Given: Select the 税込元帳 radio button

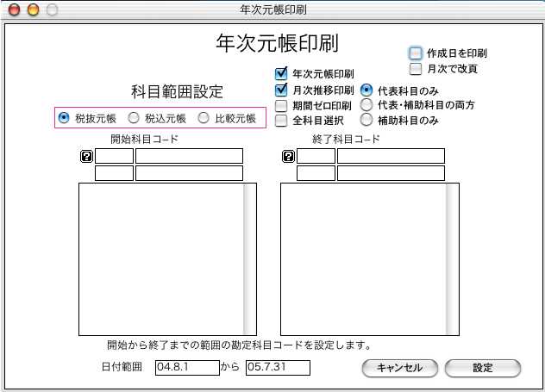Looking at the screenshot, I should [134, 117].
